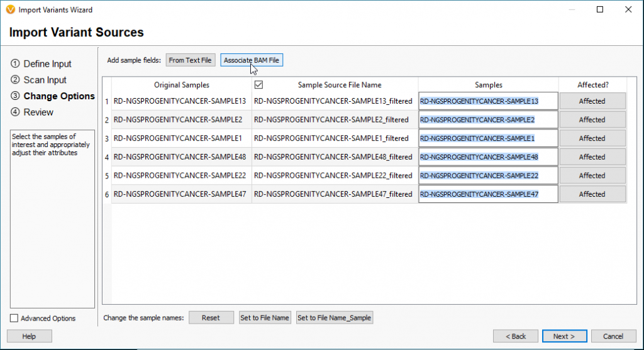Toggle Affected status for SAMPLE2 row
This screenshot has width=644, height=350.
(x=592, y=120)
